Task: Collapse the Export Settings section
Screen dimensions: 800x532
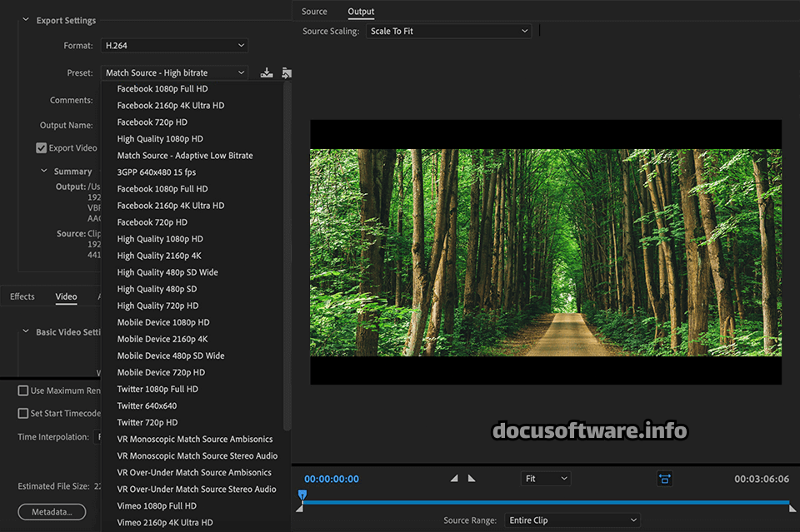Action: (26, 20)
